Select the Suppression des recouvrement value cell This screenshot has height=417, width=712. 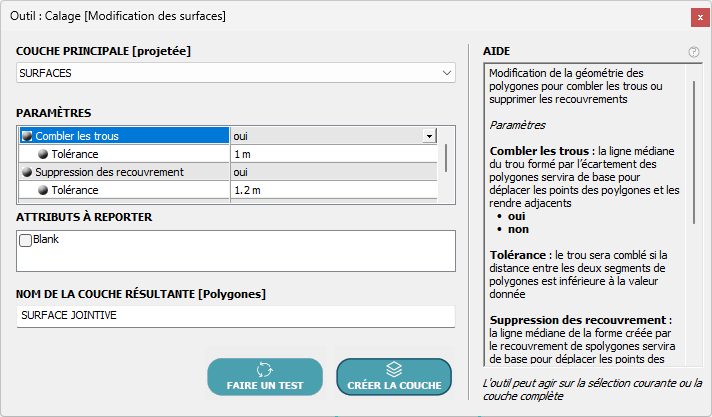click(x=330, y=172)
